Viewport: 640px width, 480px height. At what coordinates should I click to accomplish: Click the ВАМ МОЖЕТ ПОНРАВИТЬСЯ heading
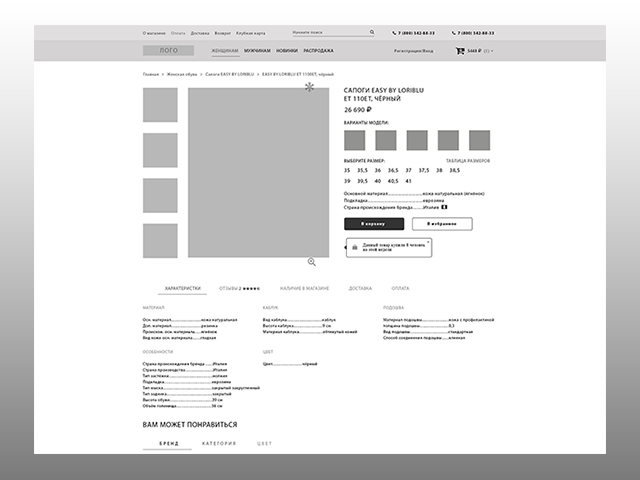click(190, 425)
